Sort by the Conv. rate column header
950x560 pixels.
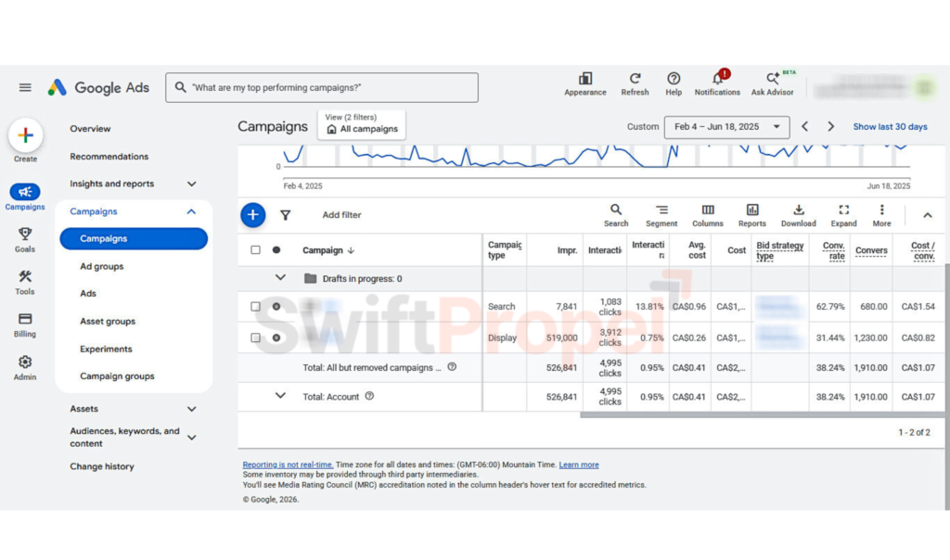[x=834, y=250]
